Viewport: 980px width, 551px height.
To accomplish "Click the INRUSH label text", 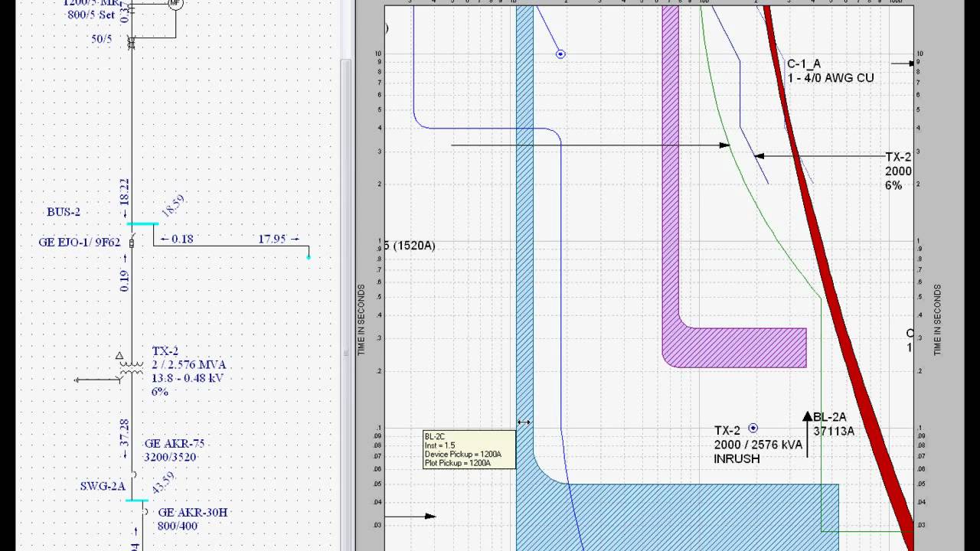I will tap(737, 459).
